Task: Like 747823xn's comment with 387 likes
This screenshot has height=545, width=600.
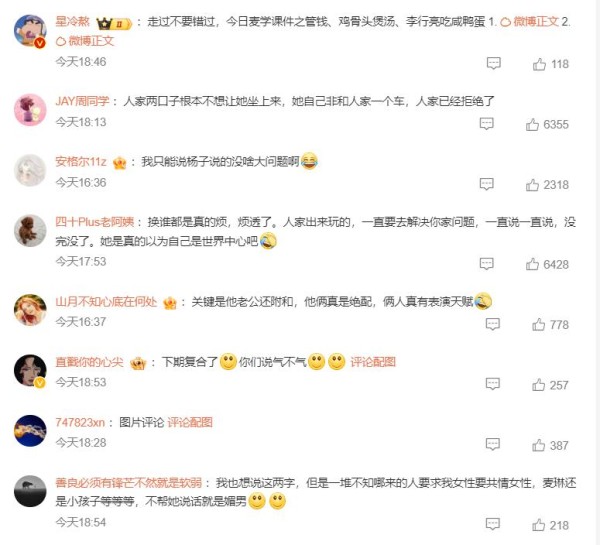Action: 538,445
